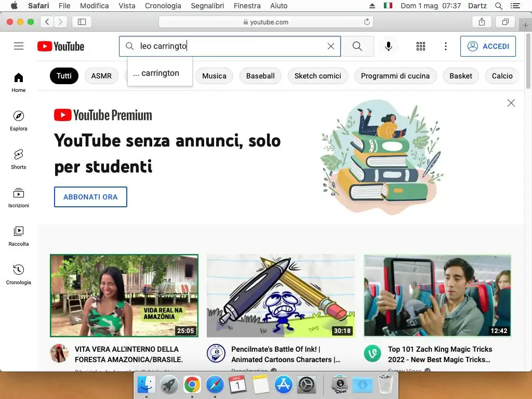Click the page's vertical scrollbar
This screenshot has width=532, height=399.
pos(528,61)
